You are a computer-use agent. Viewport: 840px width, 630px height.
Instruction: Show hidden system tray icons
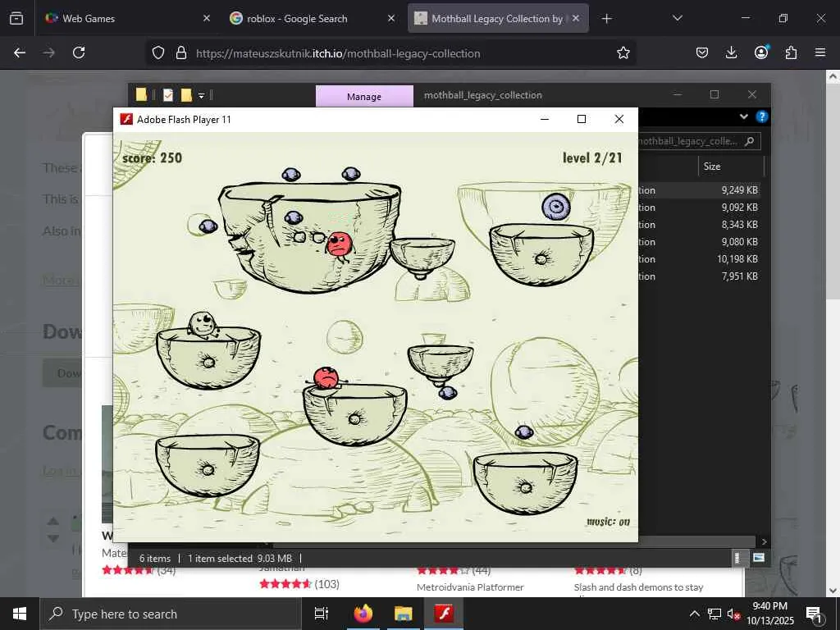(694, 614)
